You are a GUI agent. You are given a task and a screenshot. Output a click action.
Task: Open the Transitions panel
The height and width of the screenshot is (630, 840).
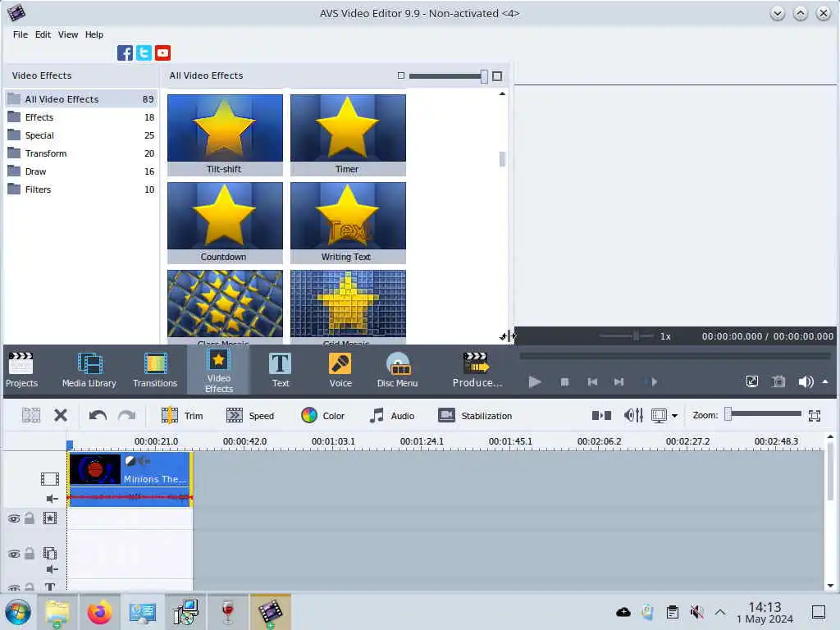155,370
